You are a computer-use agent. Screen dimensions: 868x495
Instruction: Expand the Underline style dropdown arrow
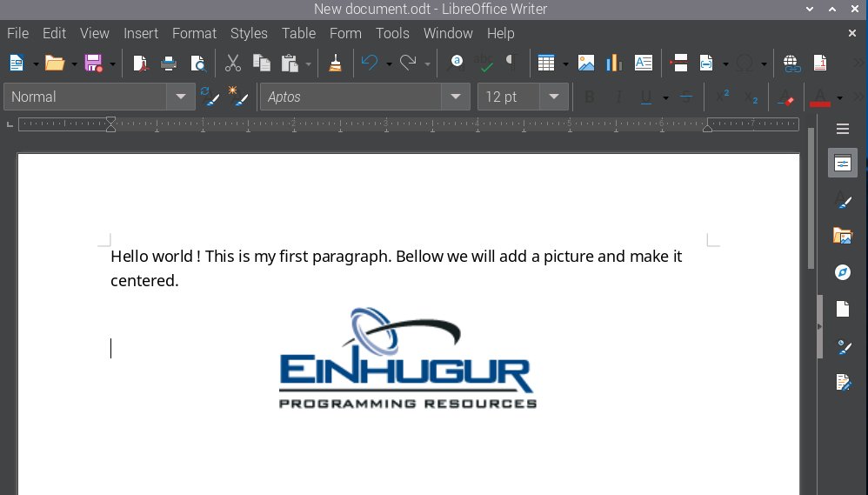[665, 98]
